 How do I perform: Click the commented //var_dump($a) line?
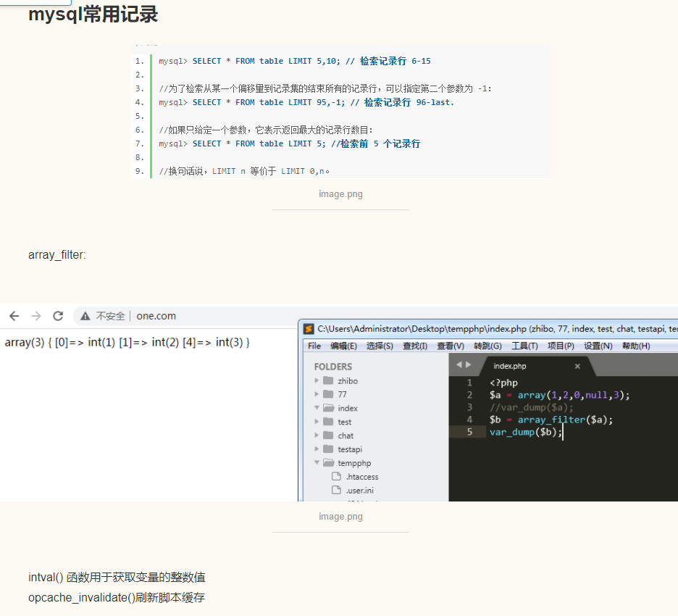pos(532,407)
